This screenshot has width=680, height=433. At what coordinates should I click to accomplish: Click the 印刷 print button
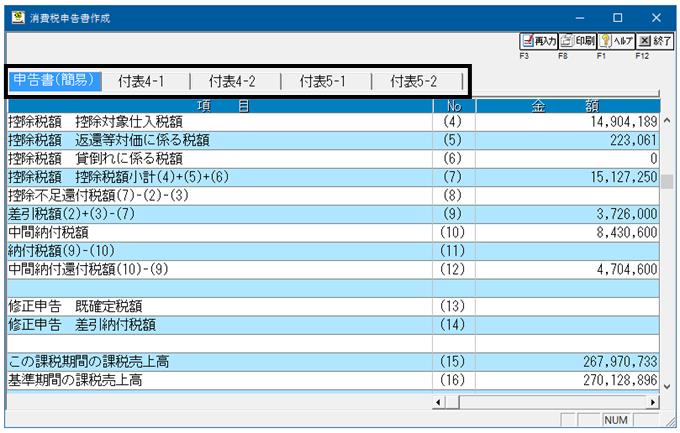tap(577, 41)
